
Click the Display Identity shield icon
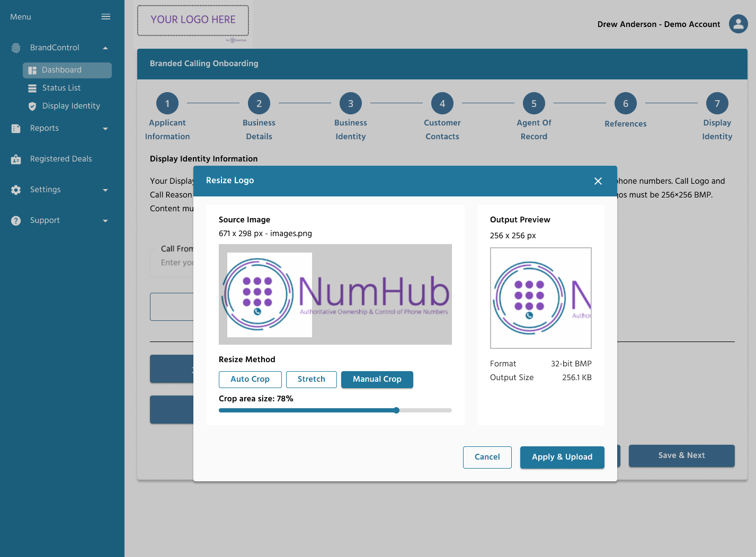[x=32, y=106]
